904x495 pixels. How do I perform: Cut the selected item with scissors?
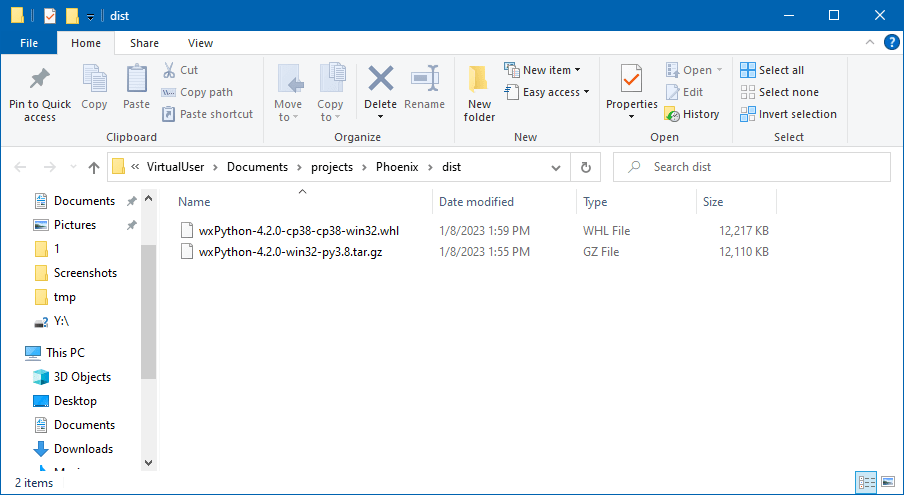tap(180, 70)
